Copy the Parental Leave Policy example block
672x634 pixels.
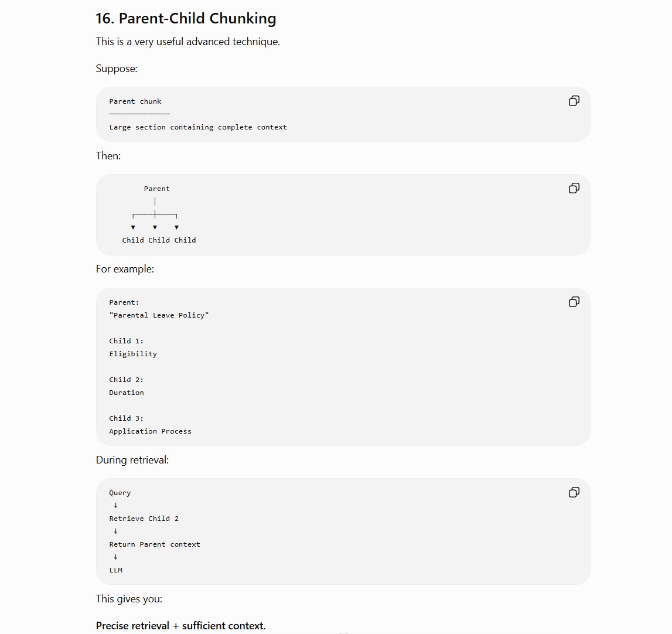coord(574,302)
